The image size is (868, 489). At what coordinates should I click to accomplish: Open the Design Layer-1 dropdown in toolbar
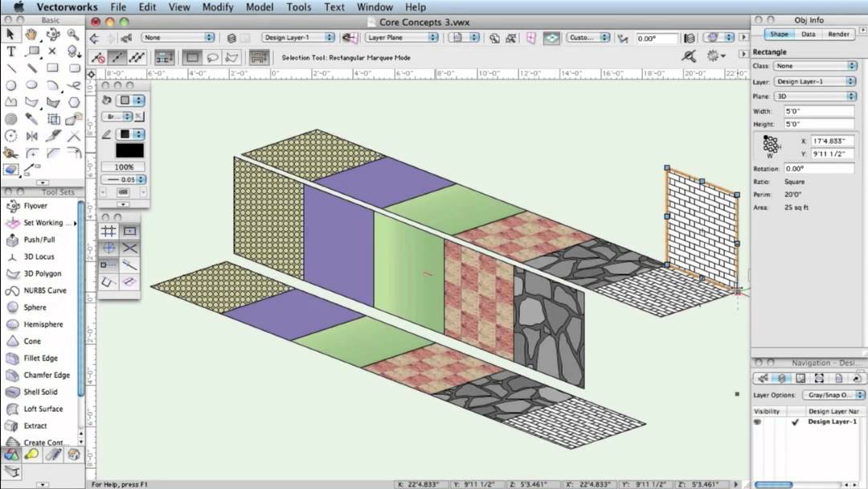pos(298,38)
